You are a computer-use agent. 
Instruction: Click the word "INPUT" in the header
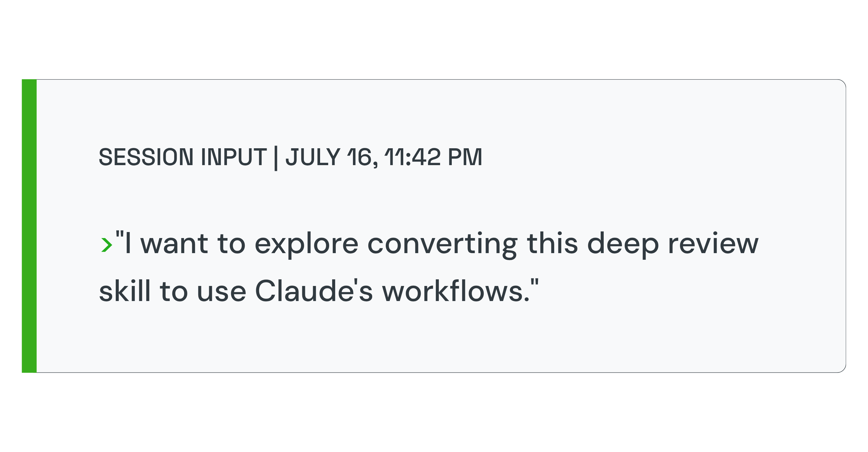pyautogui.click(x=234, y=157)
